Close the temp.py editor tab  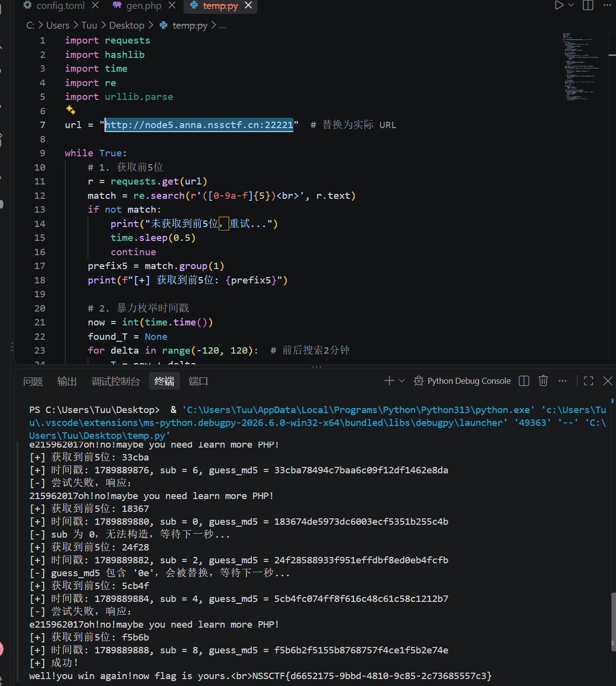pyautogui.click(x=248, y=5)
